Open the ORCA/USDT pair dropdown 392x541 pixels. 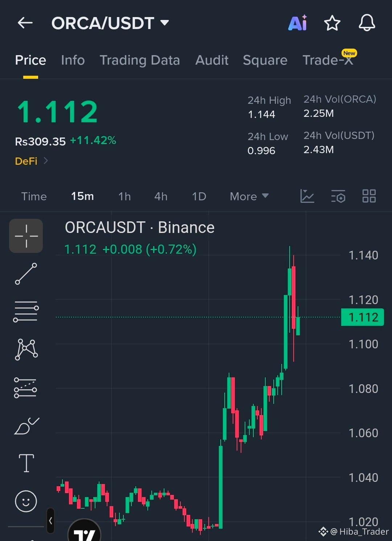(x=110, y=23)
